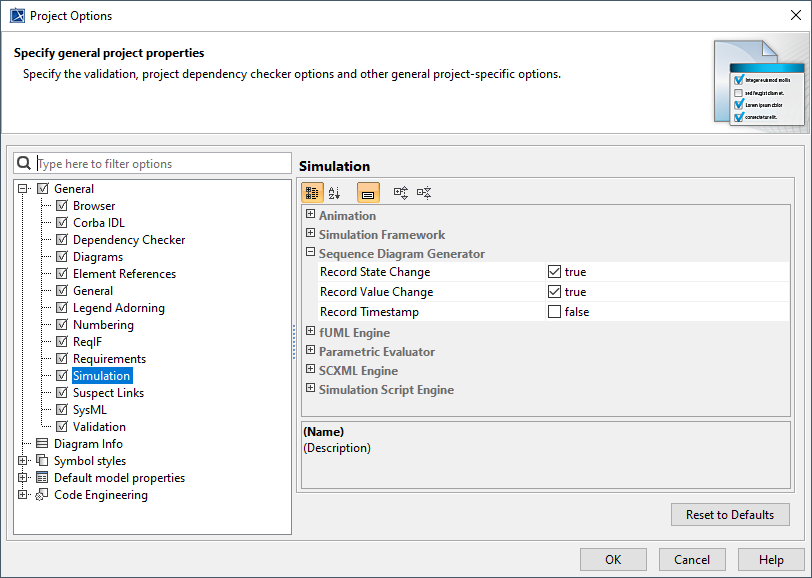812x578 pixels.
Task: Click the Code Engineering tree icon
Action: 42,495
